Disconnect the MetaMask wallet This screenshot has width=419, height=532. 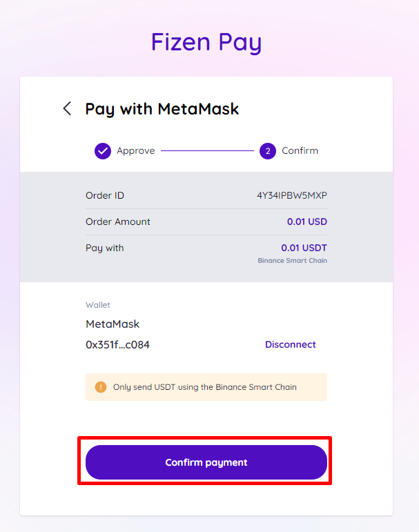click(291, 344)
